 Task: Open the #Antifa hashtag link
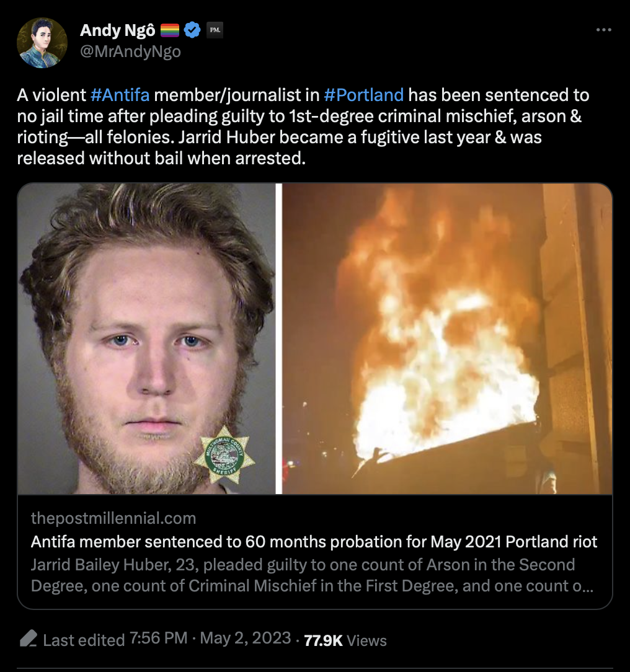(x=120, y=95)
